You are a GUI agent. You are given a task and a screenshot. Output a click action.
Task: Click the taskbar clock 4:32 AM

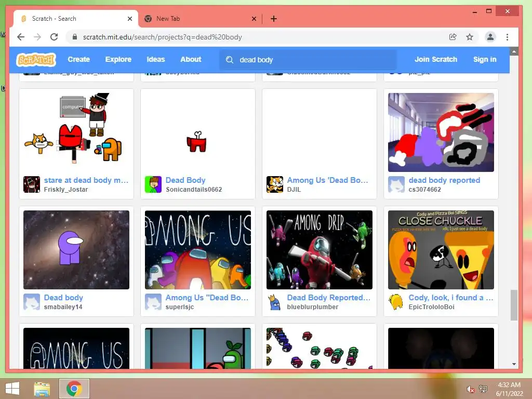(x=509, y=385)
